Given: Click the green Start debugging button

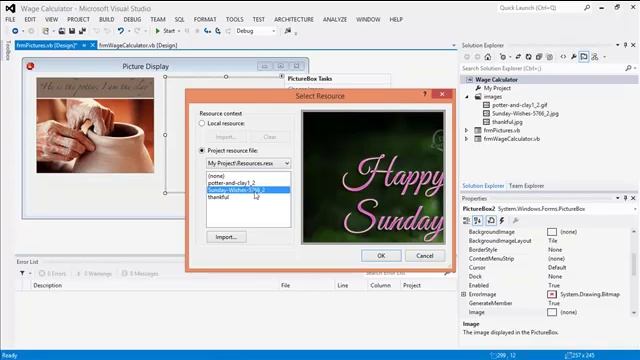Looking at the screenshot, I should click(157, 31).
